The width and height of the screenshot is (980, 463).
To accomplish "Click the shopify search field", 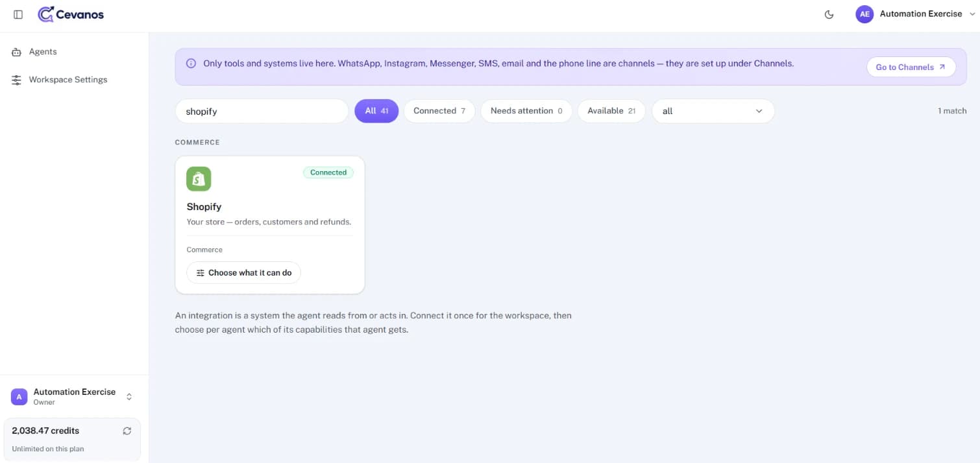I will point(262,111).
